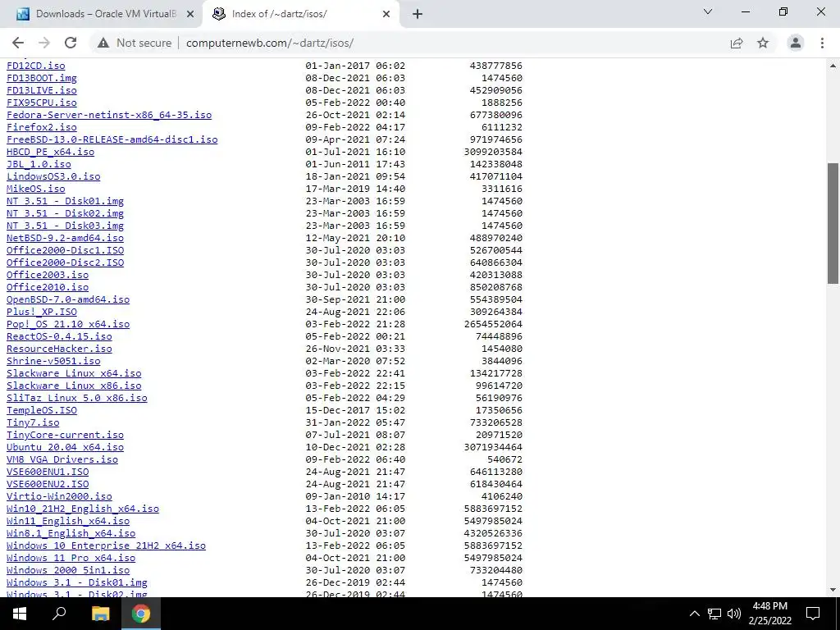
Task: Click the scrollbar up arrow
Action: [x=833, y=66]
